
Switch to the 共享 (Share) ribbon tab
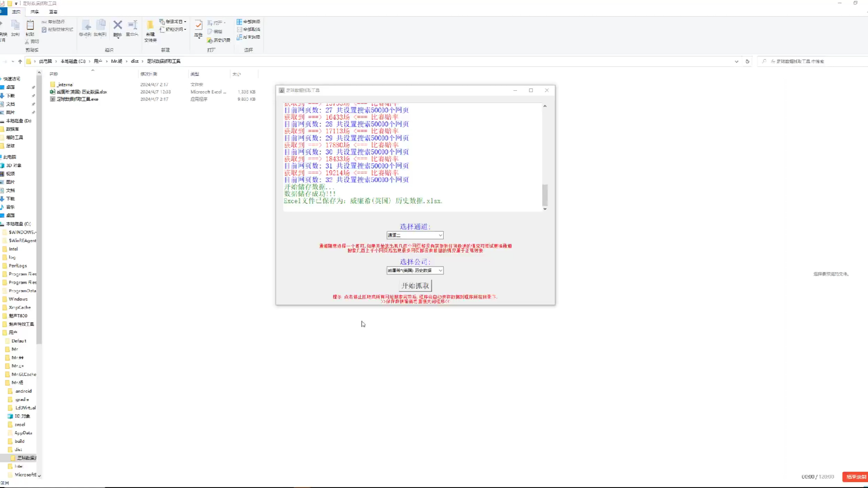point(35,12)
